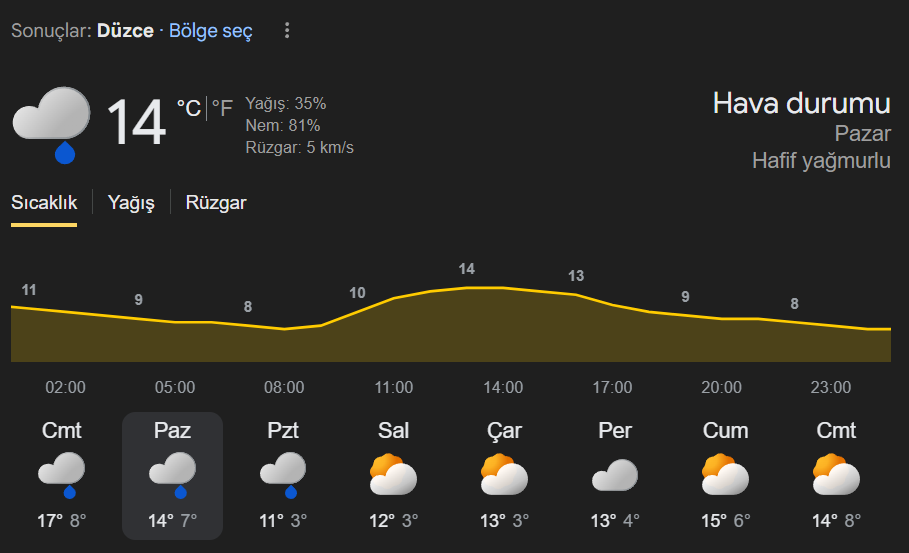Select Friday (Cum) partly sunny icon
The width and height of the screenshot is (909, 553).
pyautogui.click(x=725, y=474)
